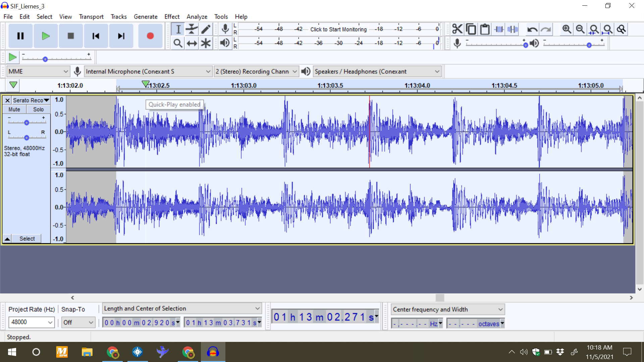Close the Serato Reco track with the X
This screenshot has width=644, height=362.
tap(7, 100)
